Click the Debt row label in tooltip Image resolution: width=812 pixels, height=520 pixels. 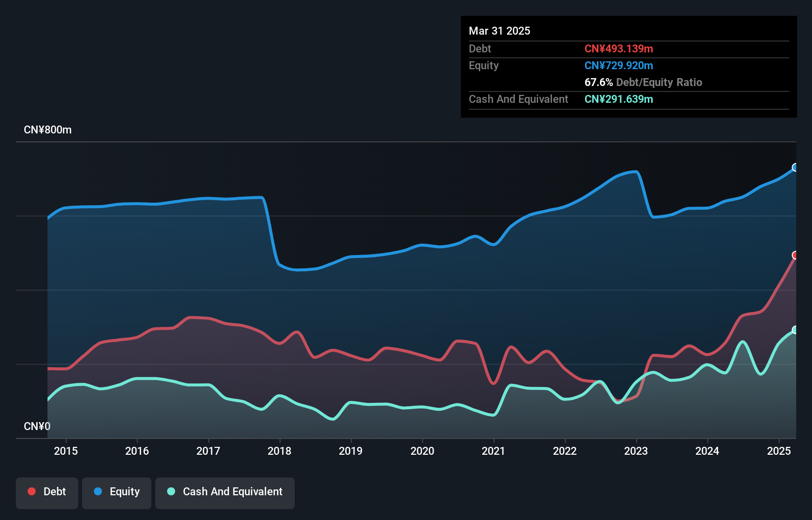480,48
